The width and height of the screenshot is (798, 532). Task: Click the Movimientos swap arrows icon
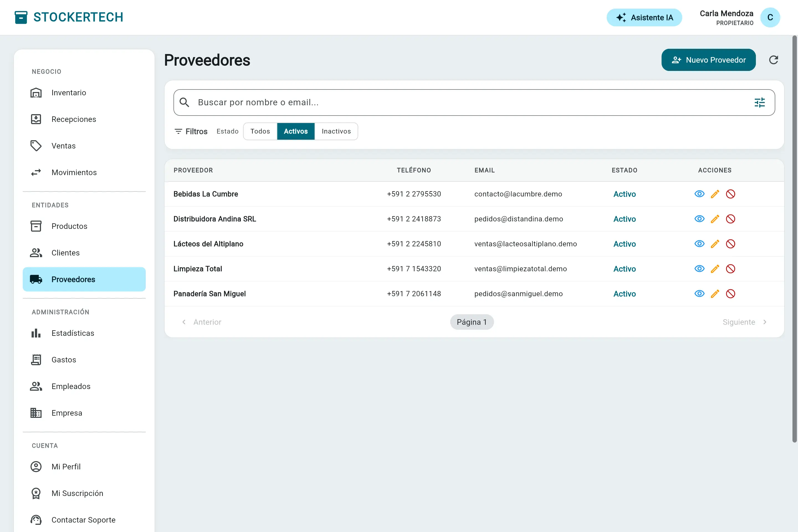[36, 172]
